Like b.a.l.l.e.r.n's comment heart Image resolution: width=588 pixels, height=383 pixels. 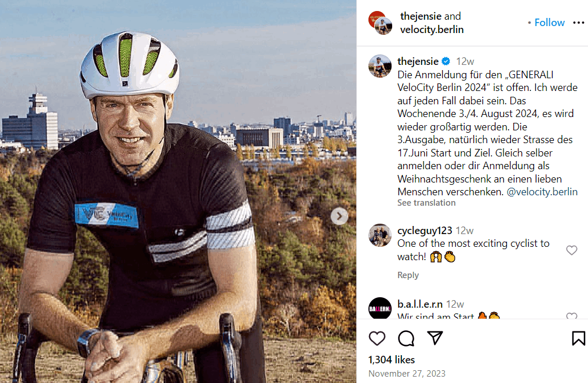[x=571, y=317]
